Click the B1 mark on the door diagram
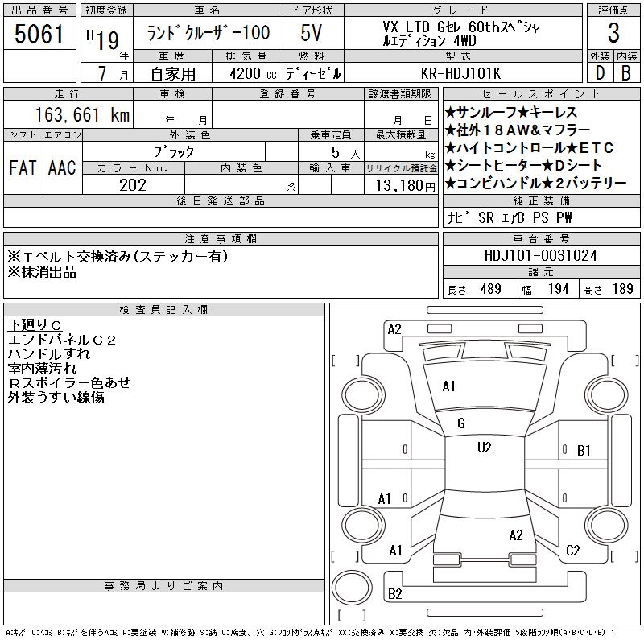Viewport: 644px width, 644px height. click(584, 451)
